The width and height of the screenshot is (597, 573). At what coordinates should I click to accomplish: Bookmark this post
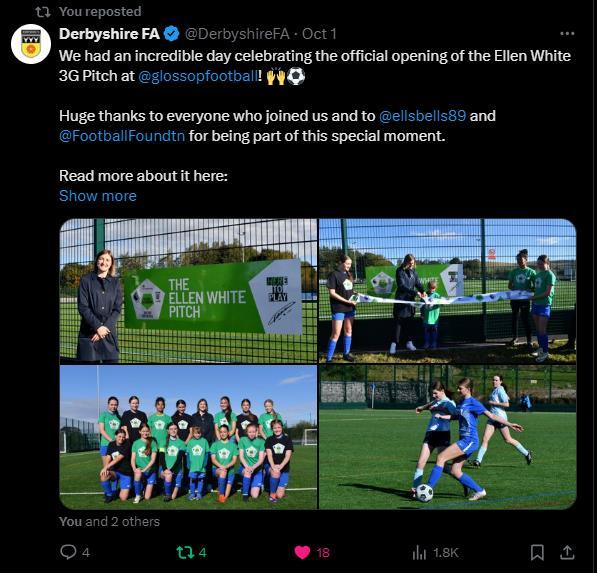click(x=537, y=552)
